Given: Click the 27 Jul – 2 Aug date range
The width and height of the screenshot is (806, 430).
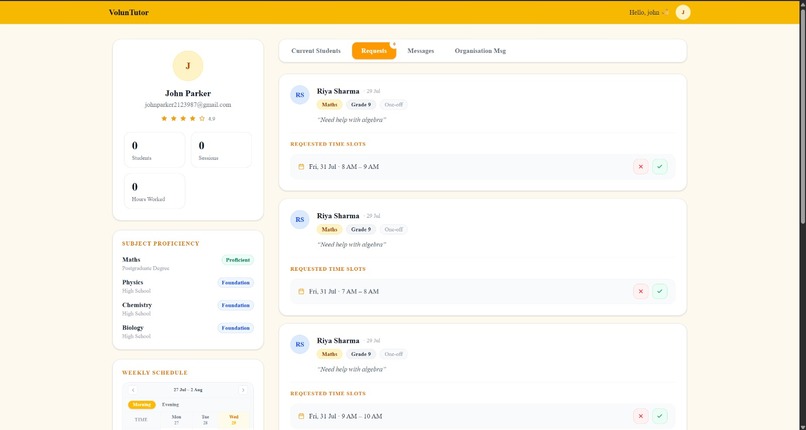Looking at the screenshot, I should click(188, 390).
